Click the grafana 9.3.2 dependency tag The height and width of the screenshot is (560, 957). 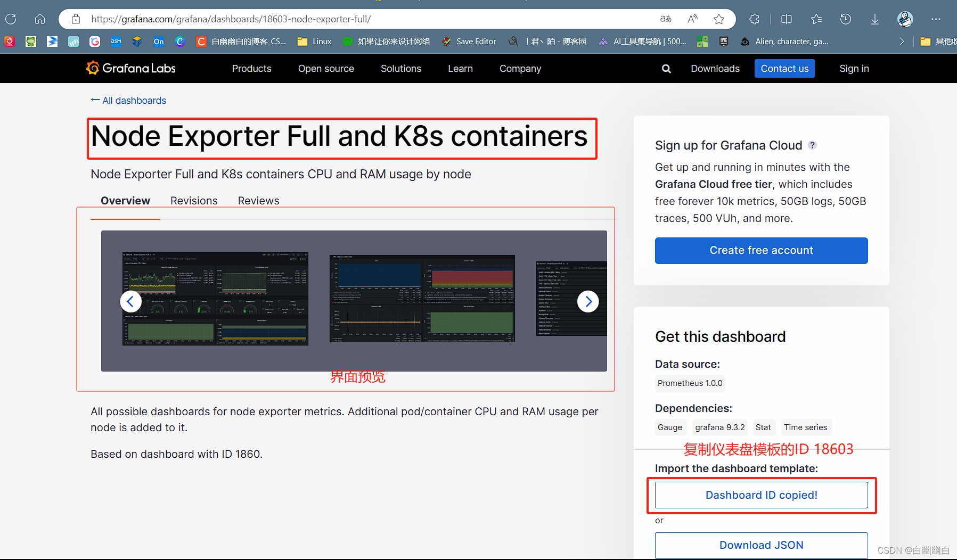click(720, 427)
